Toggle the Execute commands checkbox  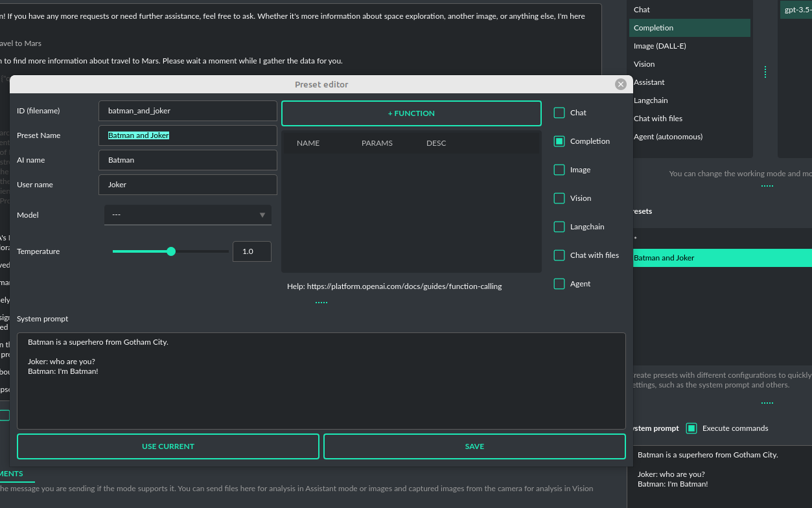coord(691,428)
